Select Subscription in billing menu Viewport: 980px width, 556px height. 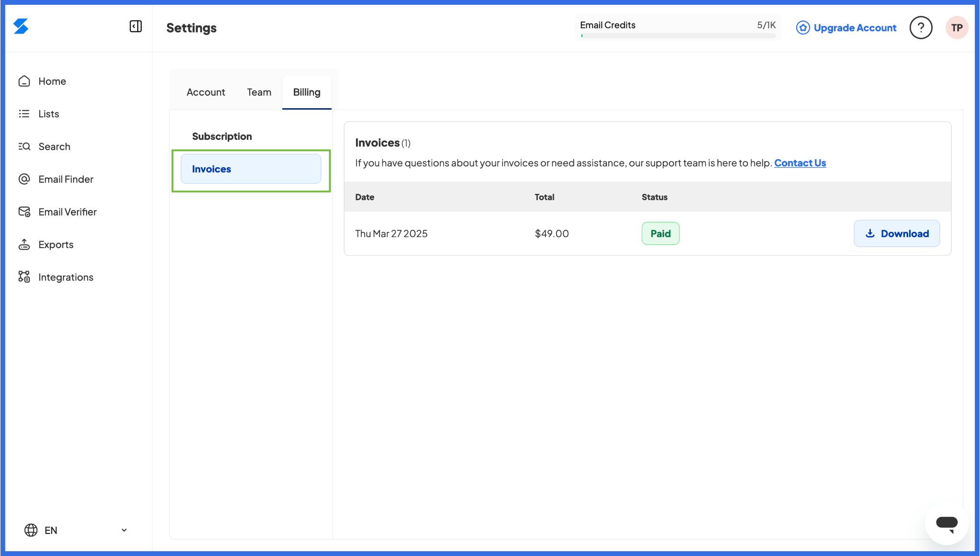(222, 136)
